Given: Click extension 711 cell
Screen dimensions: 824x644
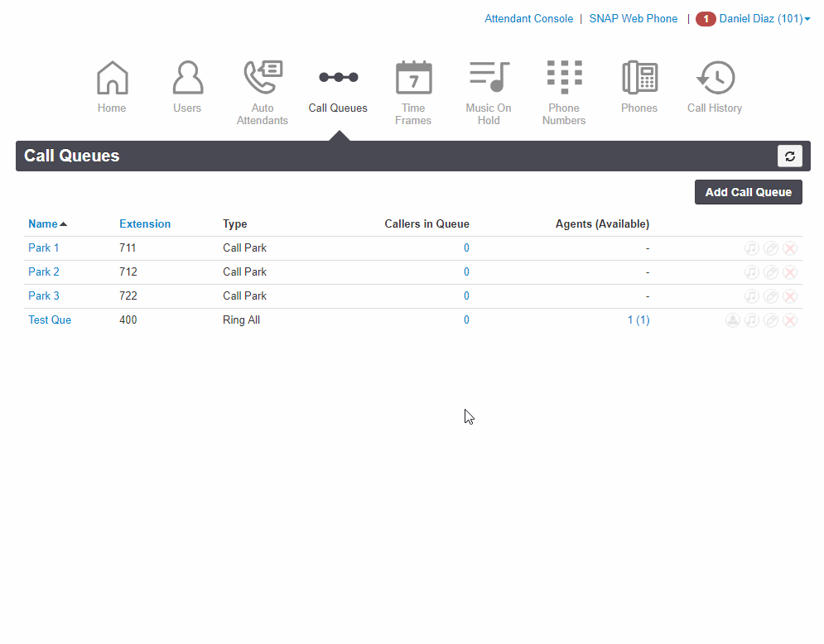Looking at the screenshot, I should (128, 248).
